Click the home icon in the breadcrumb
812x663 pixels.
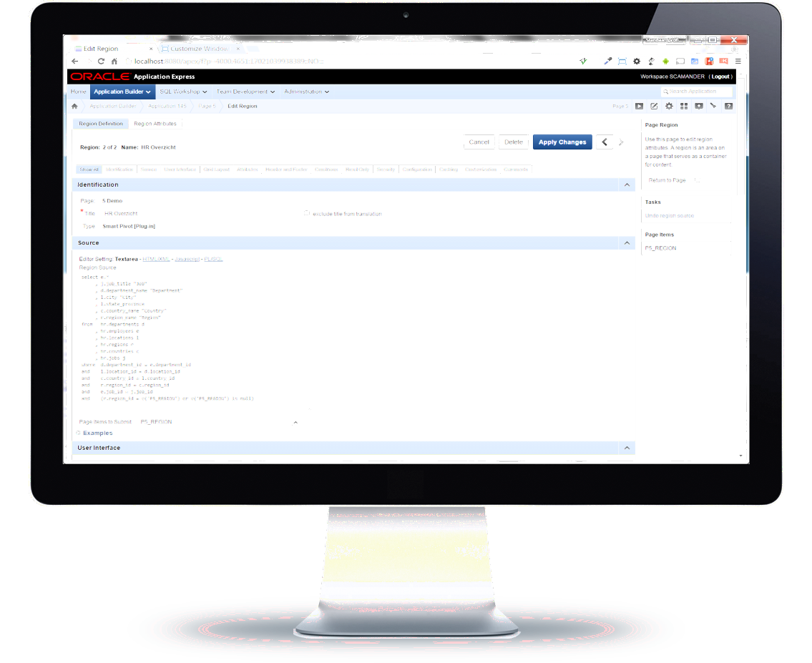74,106
